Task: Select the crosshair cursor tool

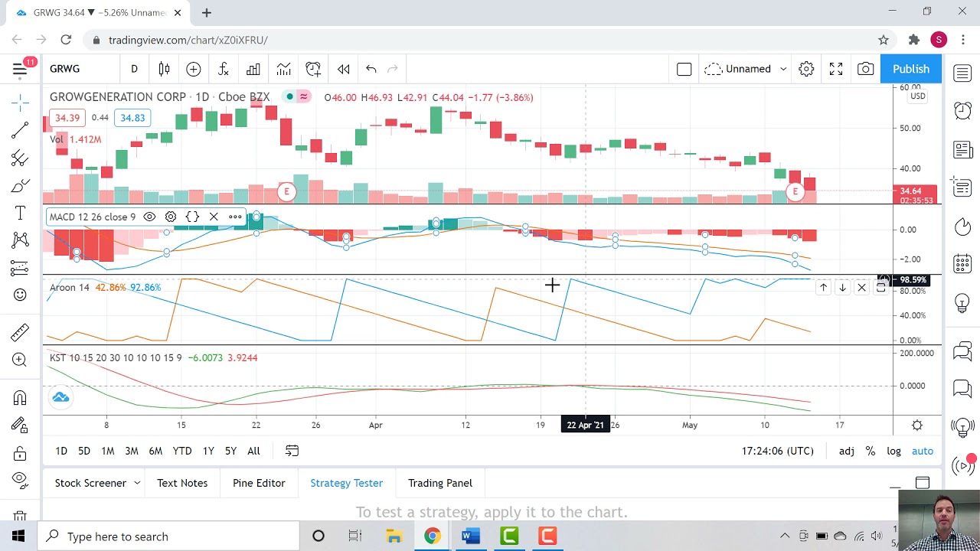Action: [20, 101]
